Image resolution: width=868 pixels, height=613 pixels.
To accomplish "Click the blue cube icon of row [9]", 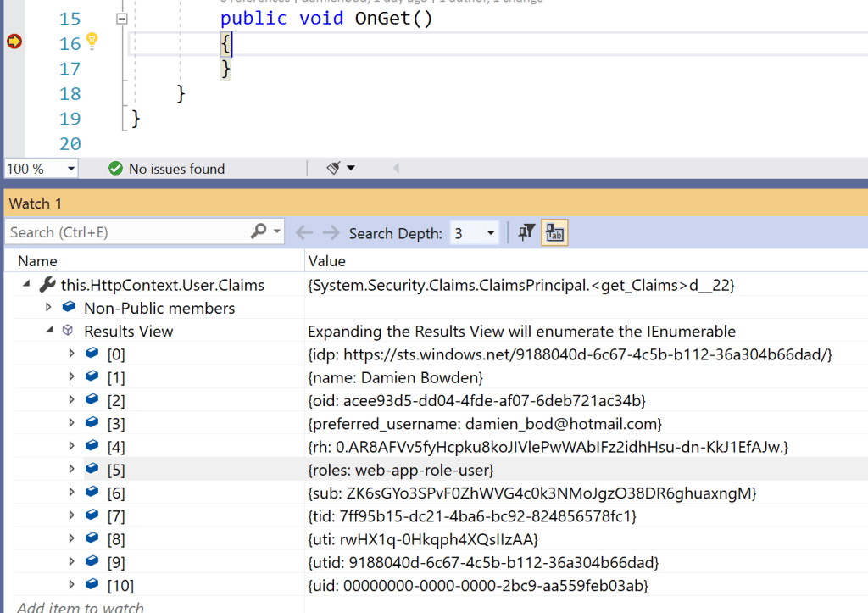I will point(92,561).
